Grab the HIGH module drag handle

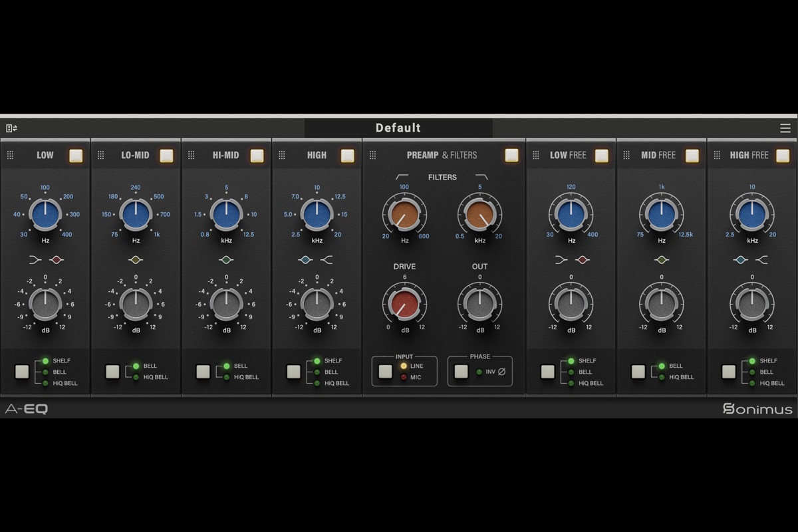click(281, 155)
